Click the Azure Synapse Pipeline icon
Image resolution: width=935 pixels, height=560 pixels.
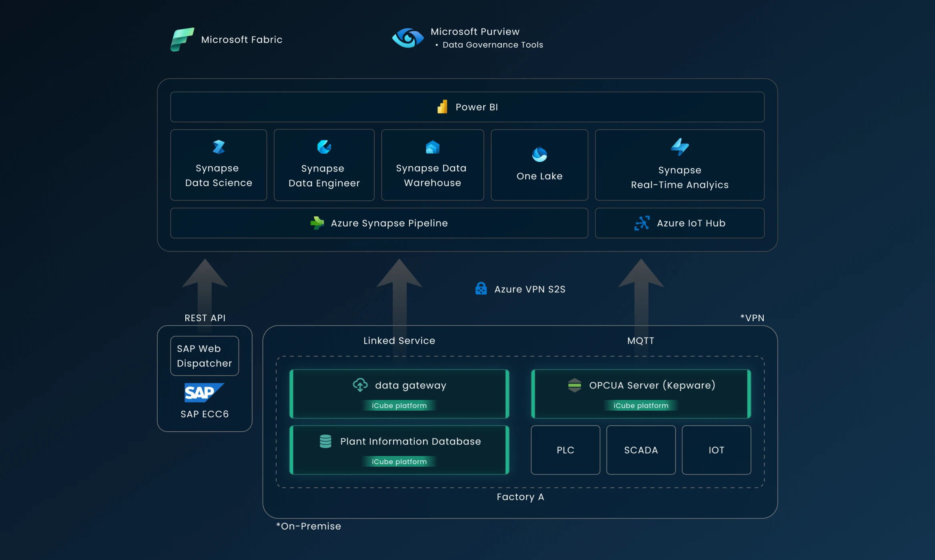coord(317,223)
